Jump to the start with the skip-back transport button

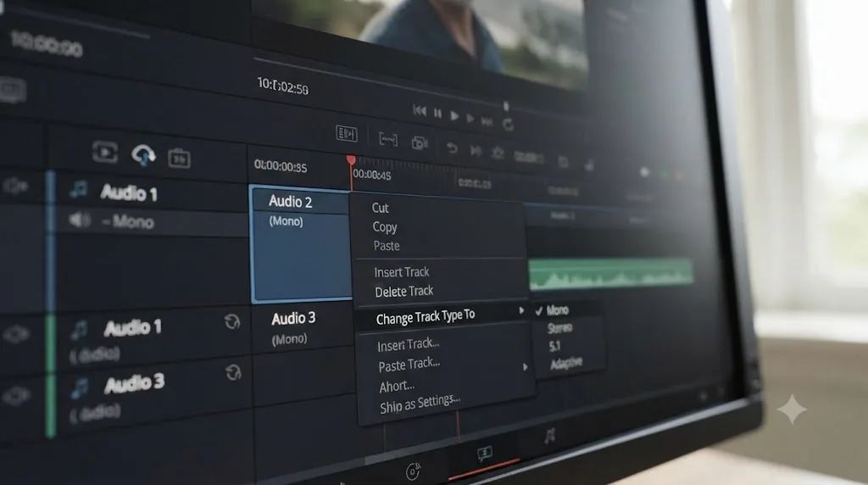tap(420, 111)
